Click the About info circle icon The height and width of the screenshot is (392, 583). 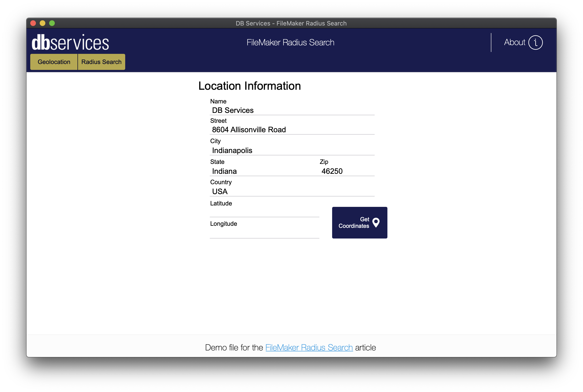click(535, 43)
